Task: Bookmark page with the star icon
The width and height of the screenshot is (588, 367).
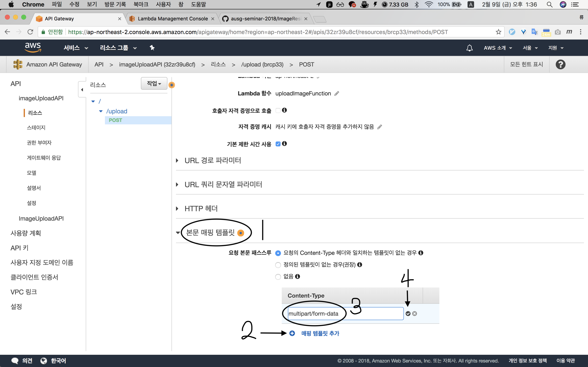Action: pos(498,32)
